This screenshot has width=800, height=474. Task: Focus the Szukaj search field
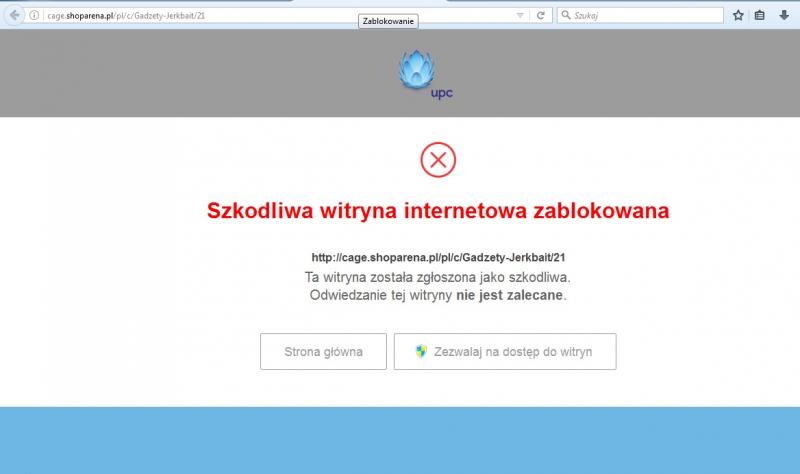(645, 16)
